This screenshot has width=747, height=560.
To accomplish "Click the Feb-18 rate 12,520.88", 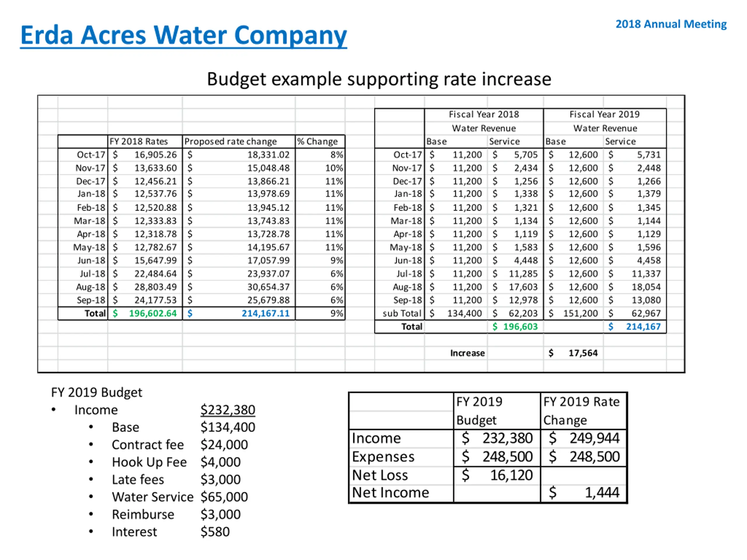I will [x=155, y=208].
